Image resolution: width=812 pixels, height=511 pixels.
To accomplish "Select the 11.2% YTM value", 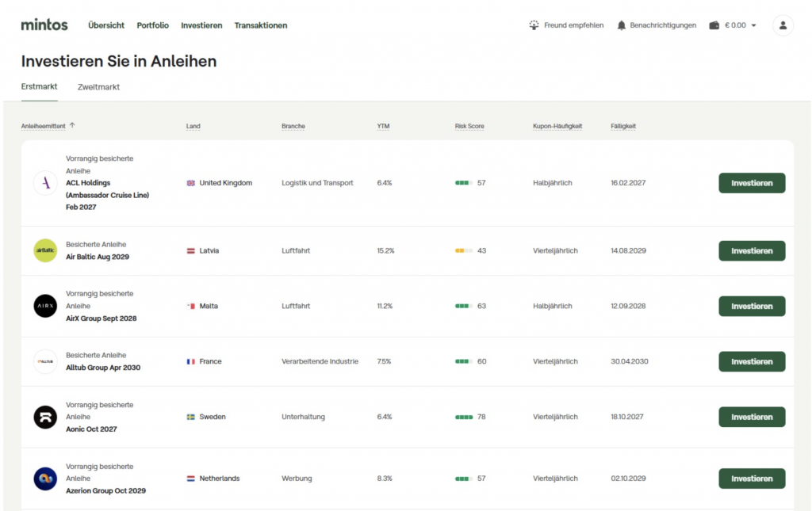I will click(x=385, y=306).
